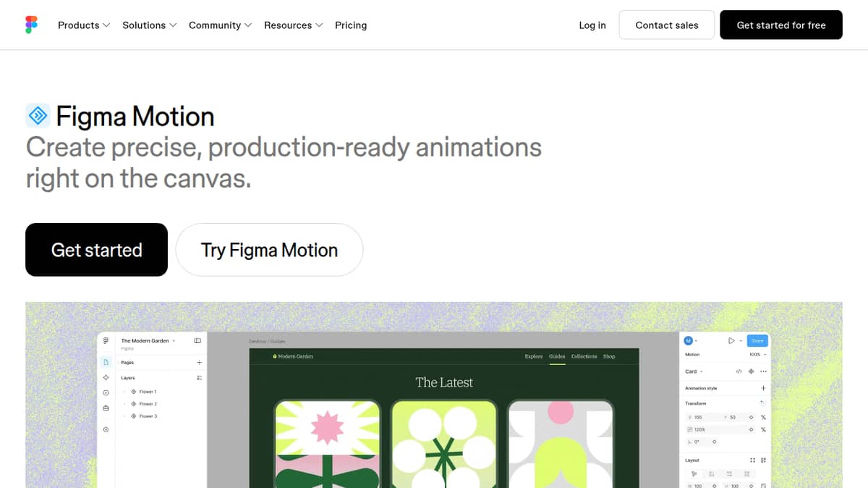
Task: Select the white-petal green-star flower card
Action: (444, 443)
